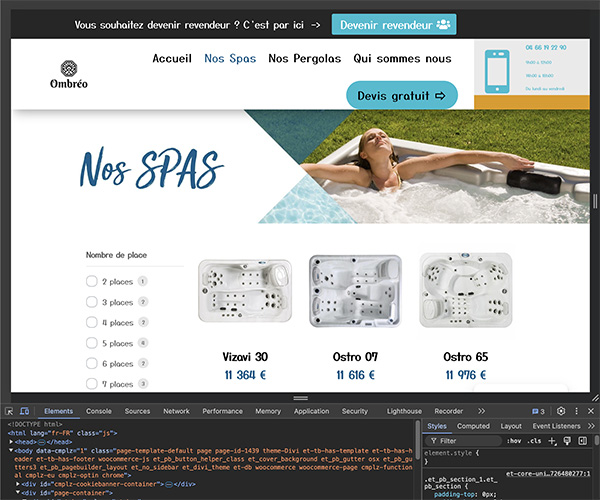The image size is (600, 500).
Task: Collapse the body element node
Action: [x=11, y=451]
